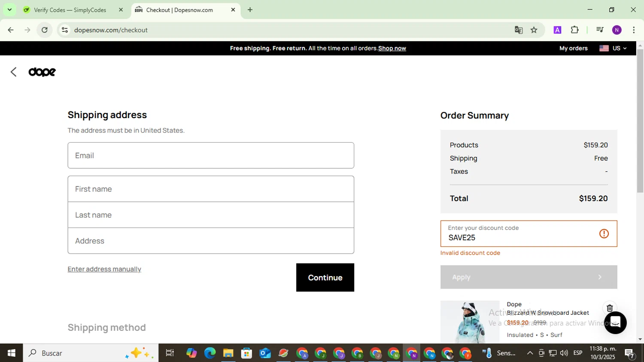Click the Continue button
The width and height of the screenshot is (644, 362).
click(325, 277)
